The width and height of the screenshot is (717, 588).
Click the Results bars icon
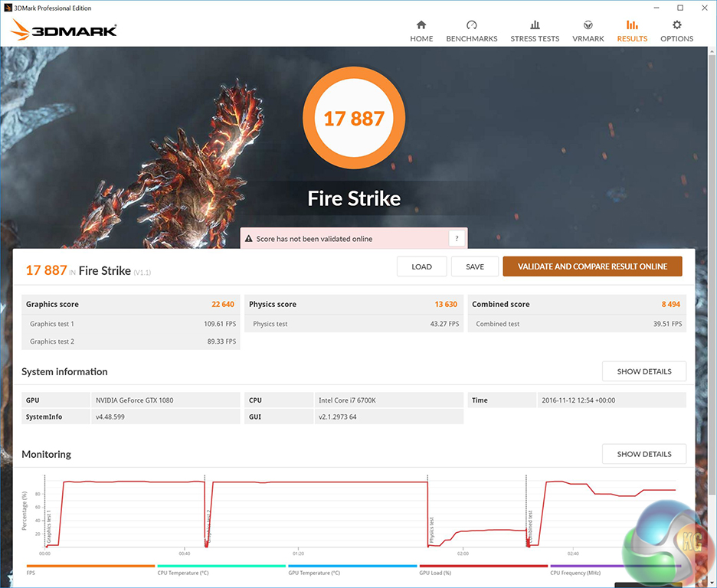(632, 24)
